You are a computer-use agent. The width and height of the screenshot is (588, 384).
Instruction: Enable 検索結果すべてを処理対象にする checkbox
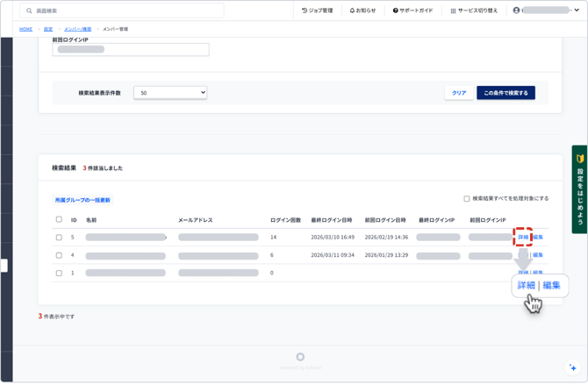pyautogui.click(x=467, y=199)
